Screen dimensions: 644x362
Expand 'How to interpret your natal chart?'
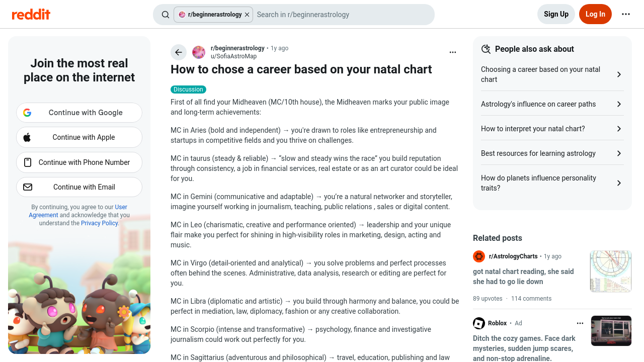tap(552, 129)
